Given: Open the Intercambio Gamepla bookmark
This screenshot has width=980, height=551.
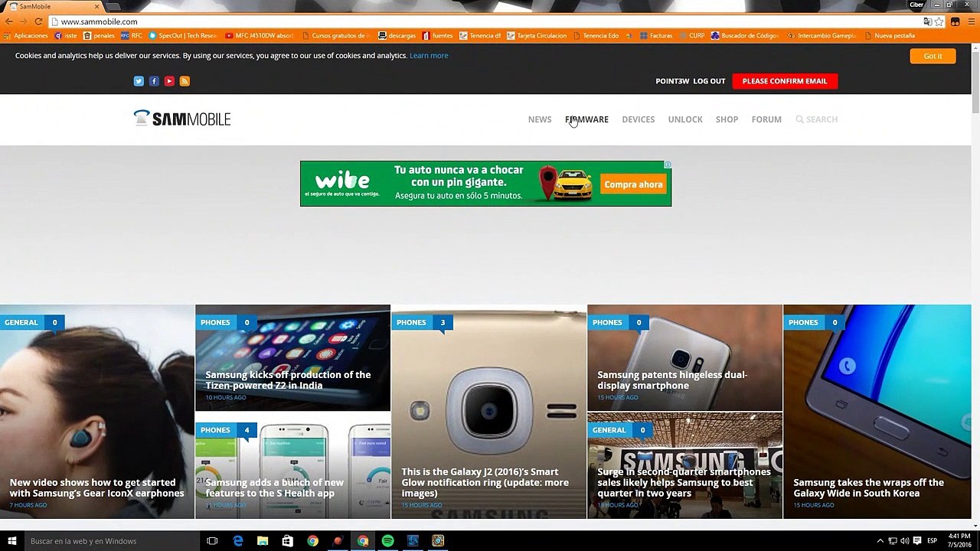Looking at the screenshot, I should (x=822, y=36).
